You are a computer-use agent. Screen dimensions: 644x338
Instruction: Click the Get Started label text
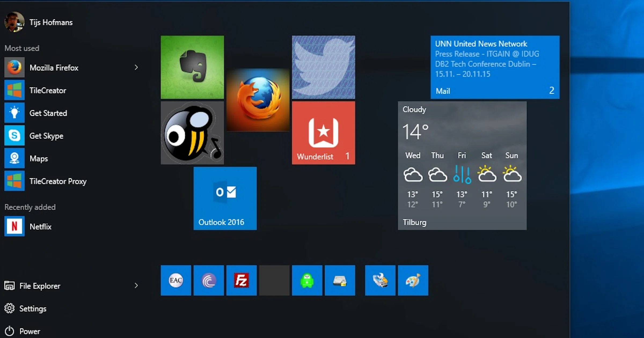pyautogui.click(x=48, y=113)
